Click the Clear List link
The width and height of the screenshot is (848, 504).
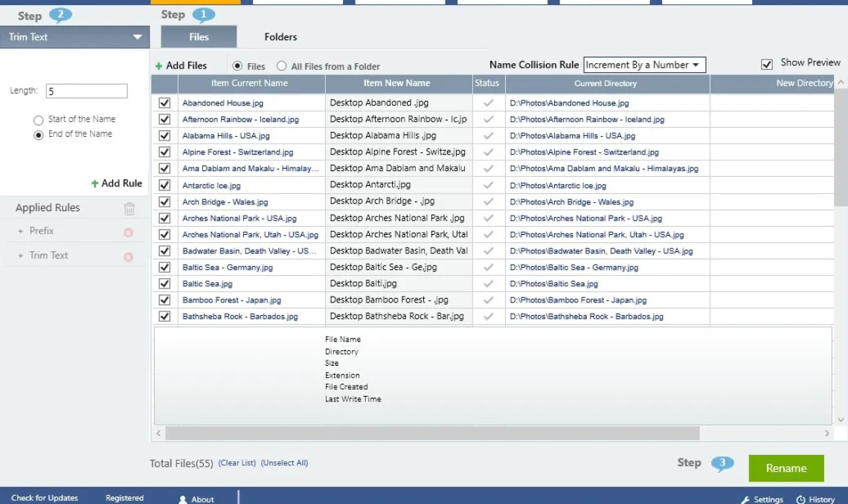point(237,463)
